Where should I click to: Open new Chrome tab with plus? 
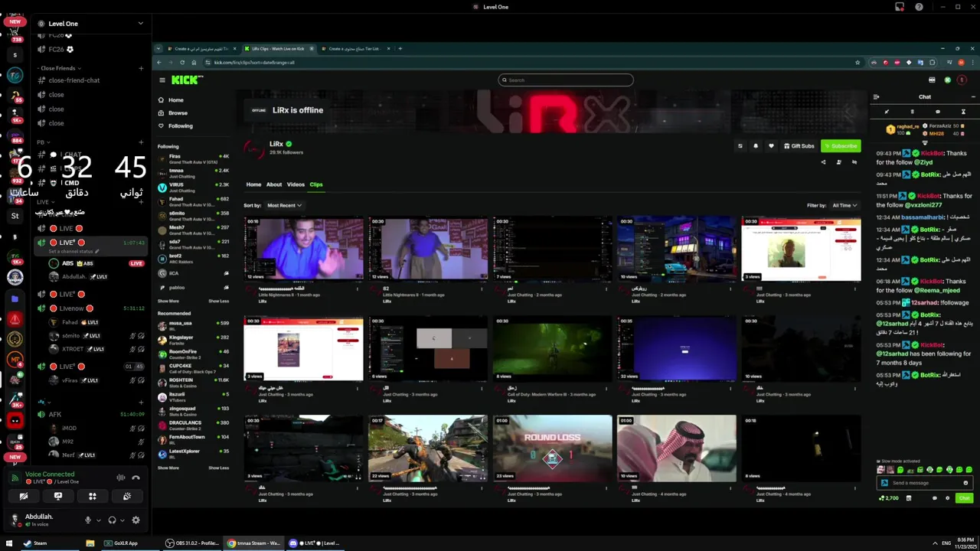pyautogui.click(x=400, y=48)
